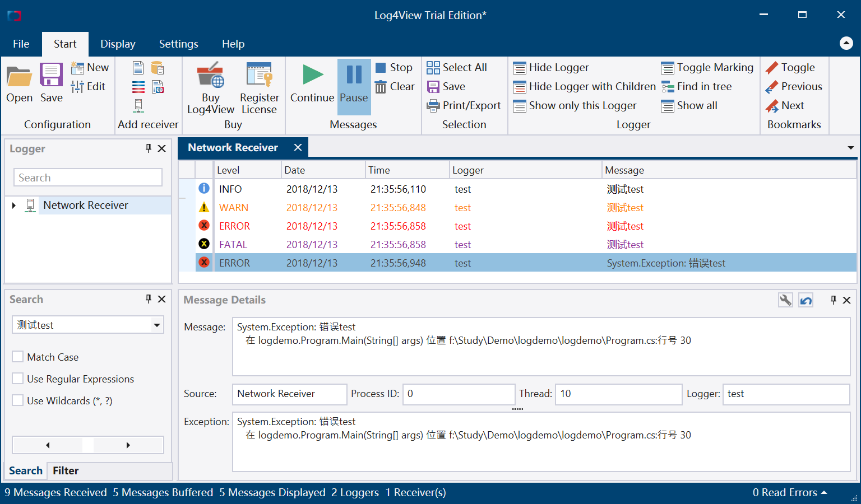Close the Search panel
The image size is (861, 504).
(162, 299)
